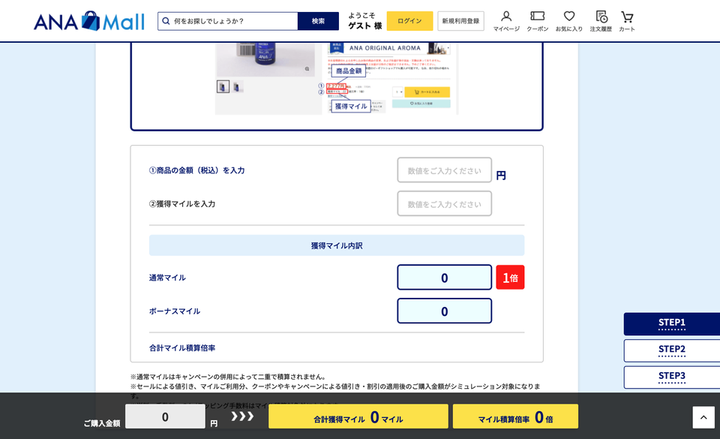The image size is (720, 439).
Task: Jump to STEP2
Action: tap(672, 350)
